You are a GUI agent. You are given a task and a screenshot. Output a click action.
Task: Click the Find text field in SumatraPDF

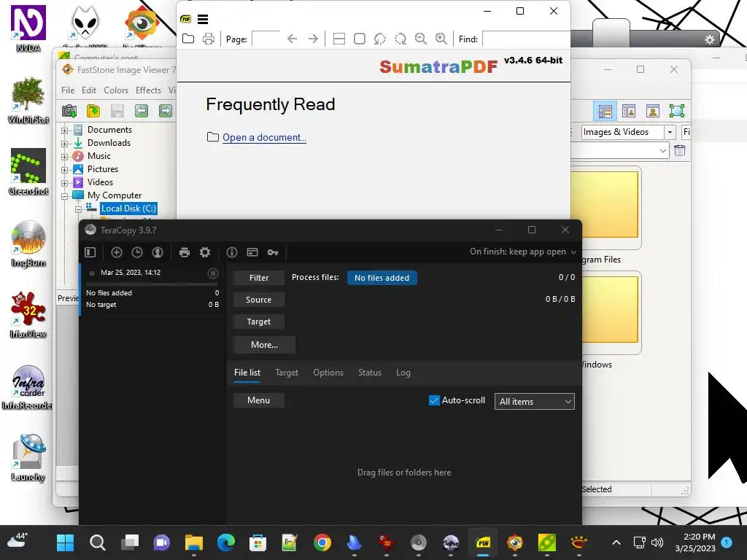(526, 39)
